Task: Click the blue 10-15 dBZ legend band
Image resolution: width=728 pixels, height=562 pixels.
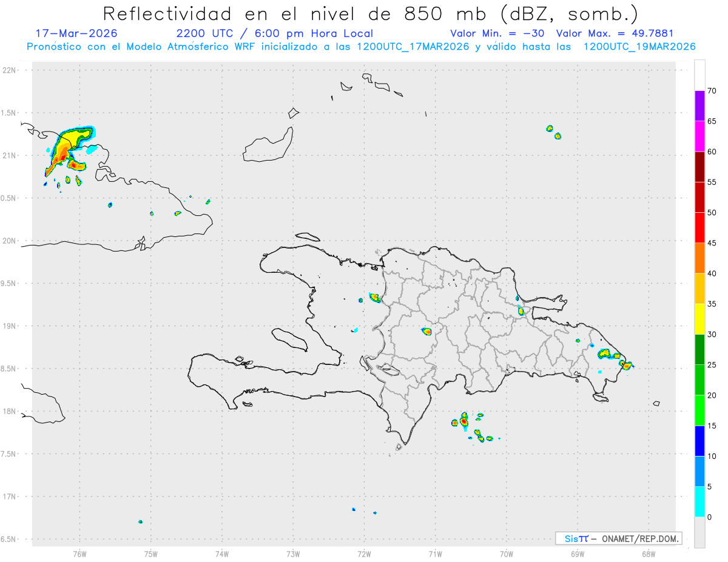Action: [699, 441]
